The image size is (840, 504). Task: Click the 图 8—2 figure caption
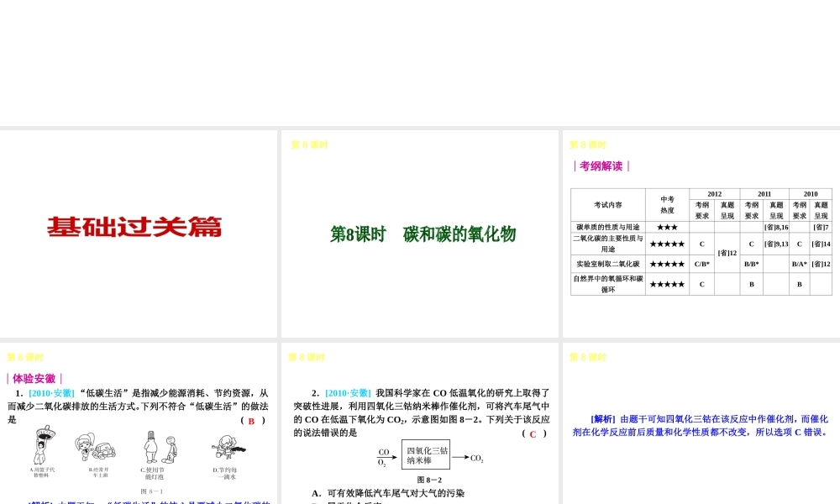click(x=429, y=480)
